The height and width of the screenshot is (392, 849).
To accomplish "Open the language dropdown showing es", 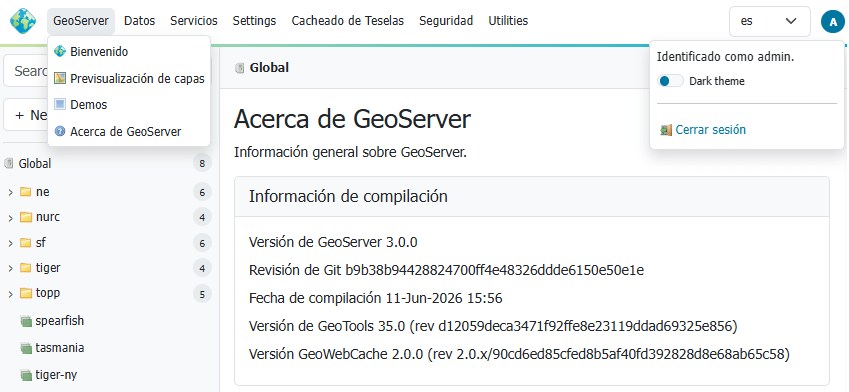I will point(769,21).
